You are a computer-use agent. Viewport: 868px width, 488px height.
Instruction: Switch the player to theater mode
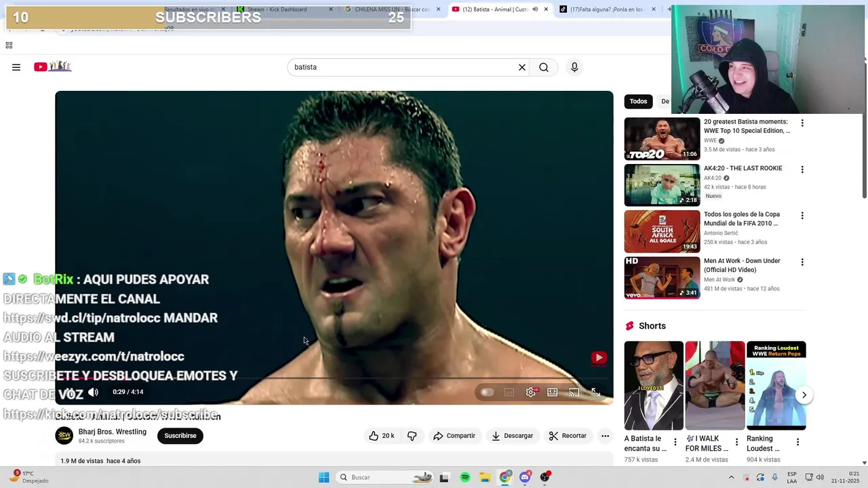pyautogui.click(x=553, y=392)
